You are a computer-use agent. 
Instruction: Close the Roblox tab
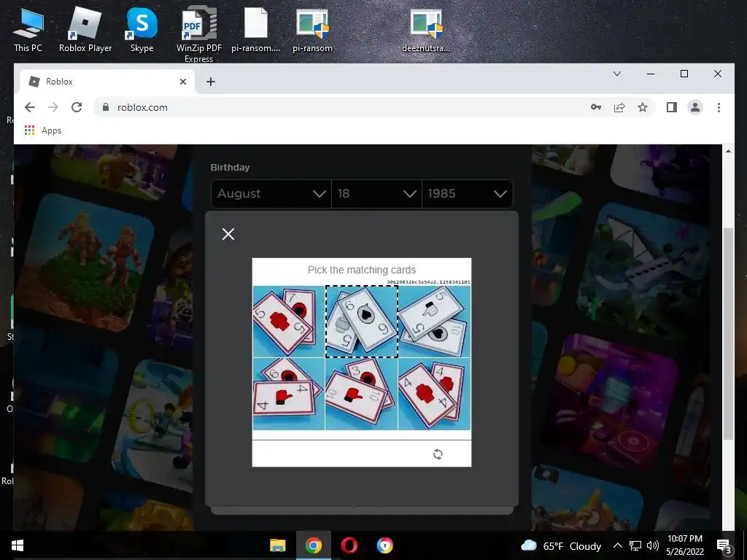click(x=183, y=82)
